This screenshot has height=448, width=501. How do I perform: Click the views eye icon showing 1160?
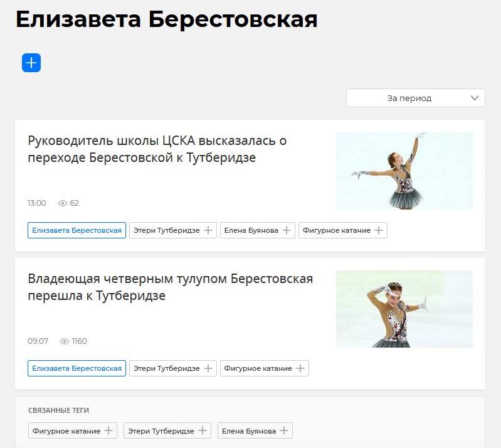65,341
